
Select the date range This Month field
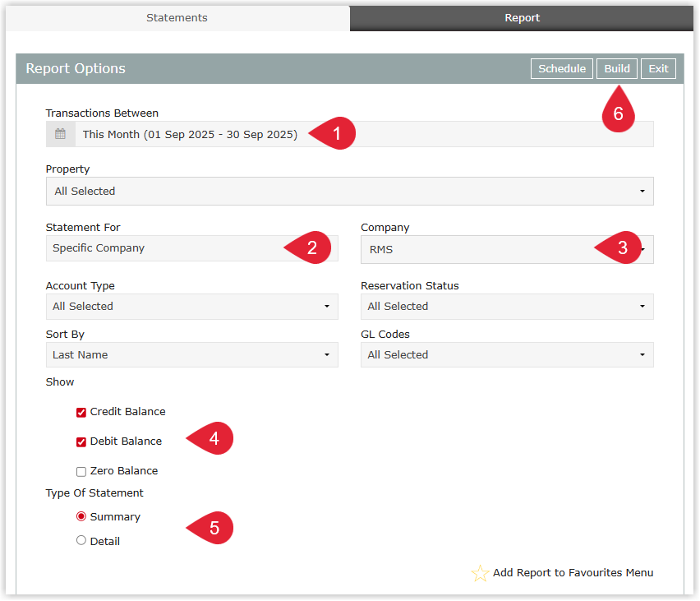[350, 134]
